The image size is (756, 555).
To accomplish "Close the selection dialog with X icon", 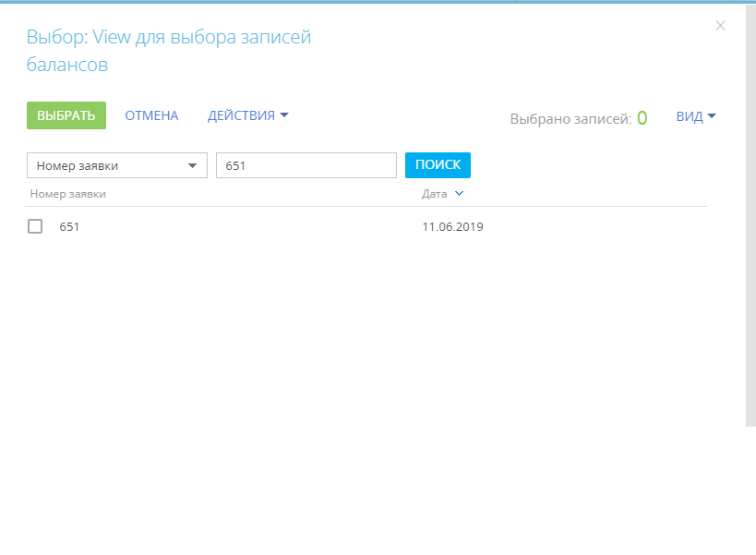I will pyautogui.click(x=720, y=26).
